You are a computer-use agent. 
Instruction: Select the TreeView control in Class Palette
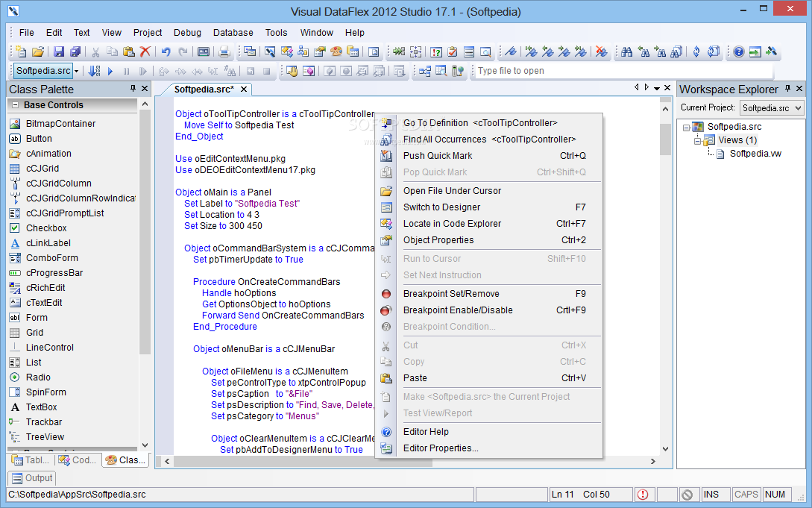45,436
